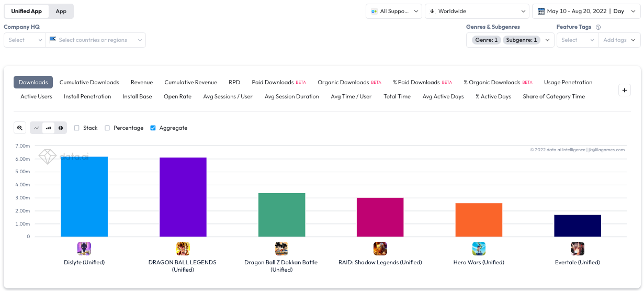Click the device icon beside All Suppo...
Image resolution: width=644 pixels, height=291 pixels.
coord(374,11)
